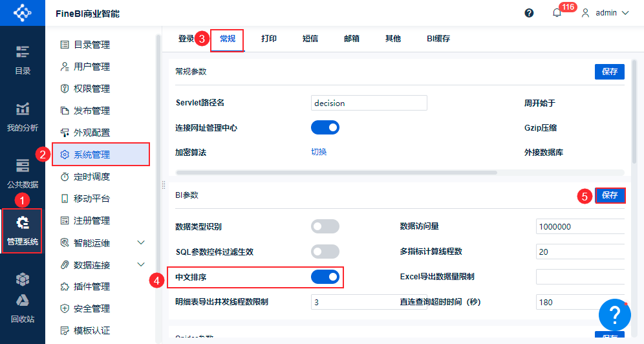This screenshot has height=344, width=644.
Task: Open notifications bell with 116 badge
Action: (557, 13)
